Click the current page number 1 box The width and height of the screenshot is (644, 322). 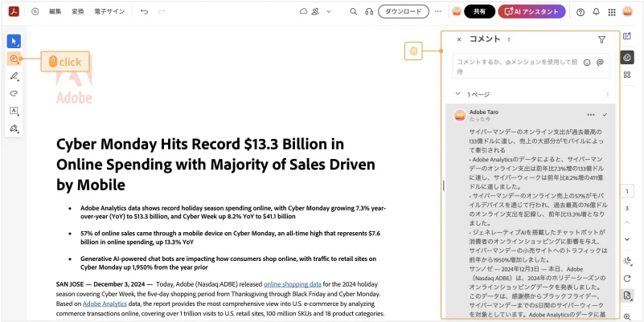click(627, 192)
